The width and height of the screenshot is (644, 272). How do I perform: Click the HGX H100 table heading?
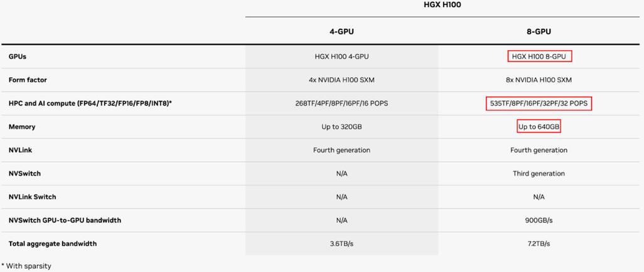(443, 6)
